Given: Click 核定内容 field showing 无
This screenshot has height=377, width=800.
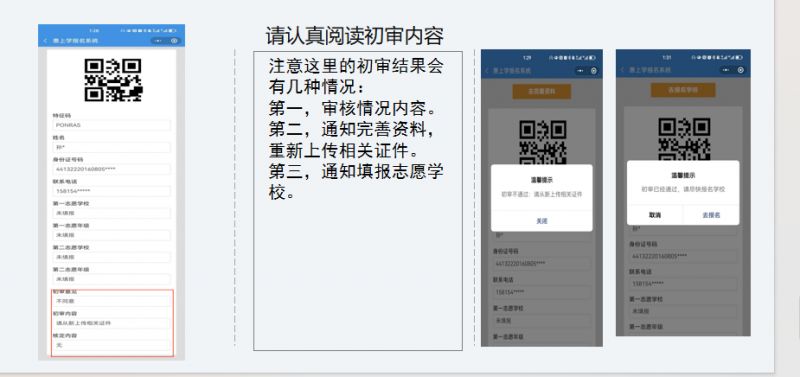Looking at the screenshot, I should 111,345.
